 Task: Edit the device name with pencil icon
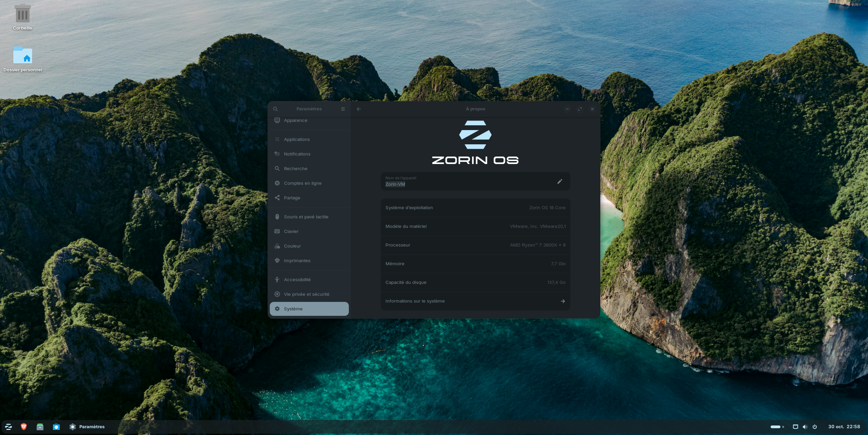[560, 181]
